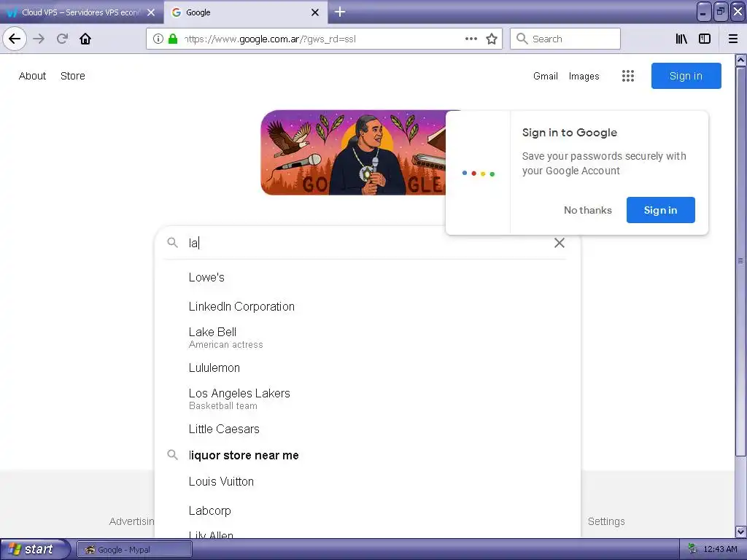Select the Lululemon suggestion

coord(368,367)
